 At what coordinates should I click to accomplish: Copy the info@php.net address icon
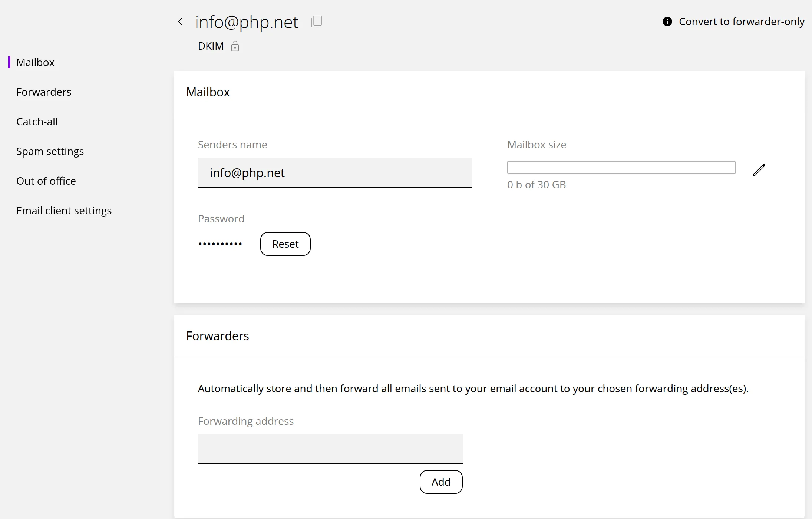tap(317, 22)
